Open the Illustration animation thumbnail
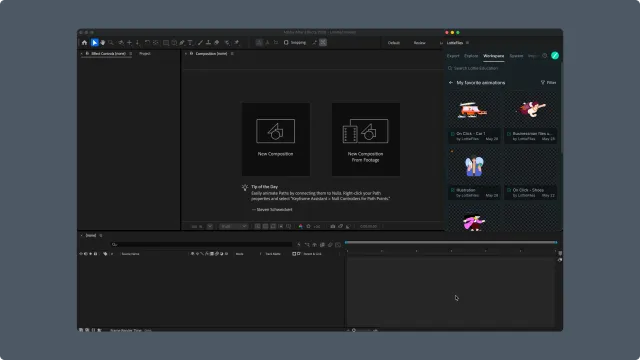Viewport: 640px width, 360px height. click(x=473, y=167)
